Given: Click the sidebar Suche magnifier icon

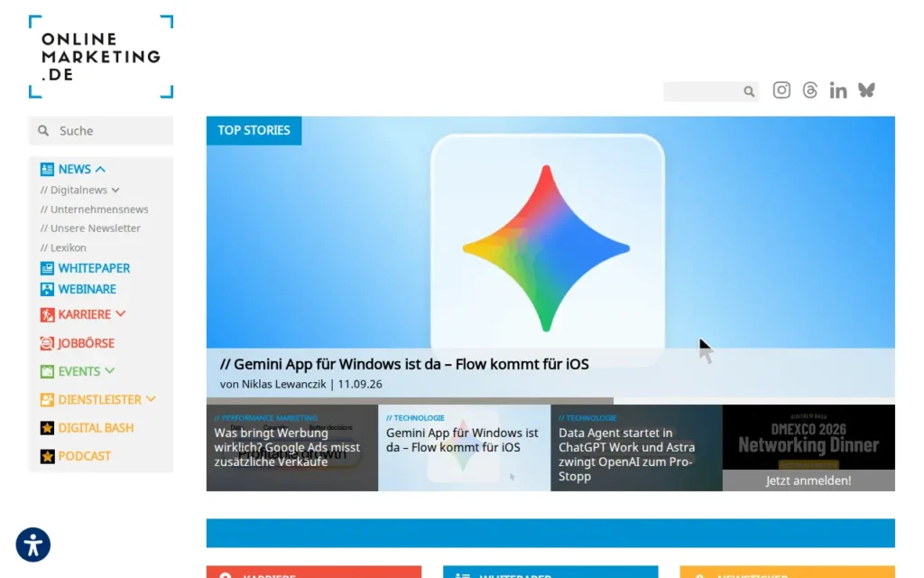Looking at the screenshot, I should (x=43, y=130).
